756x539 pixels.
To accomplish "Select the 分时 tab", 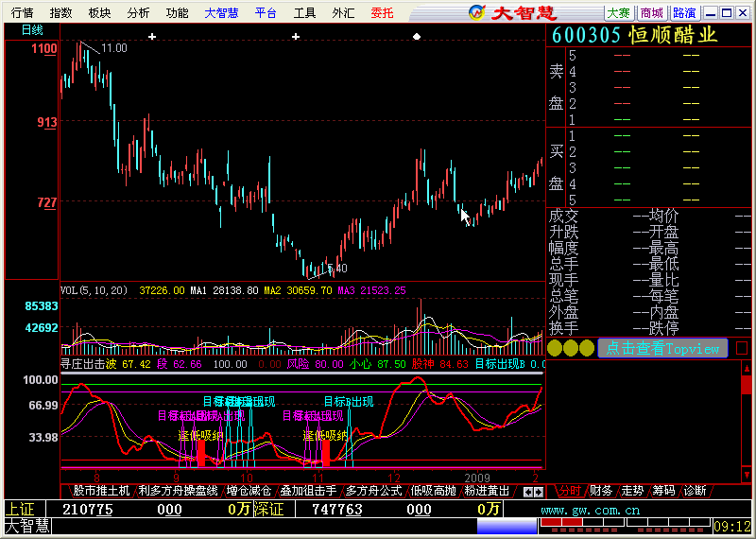I will pyautogui.click(x=570, y=491).
